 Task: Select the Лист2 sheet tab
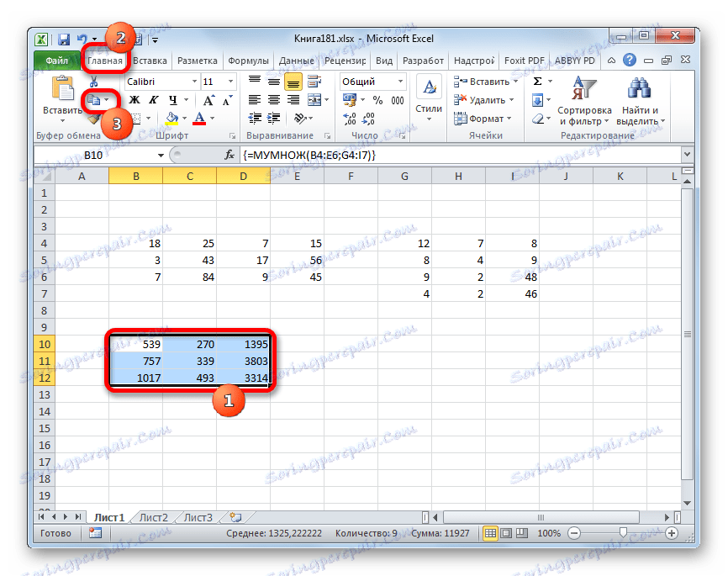point(153,517)
